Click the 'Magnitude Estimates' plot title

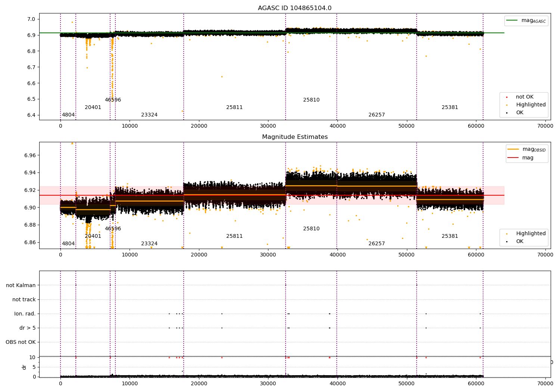pos(295,137)
